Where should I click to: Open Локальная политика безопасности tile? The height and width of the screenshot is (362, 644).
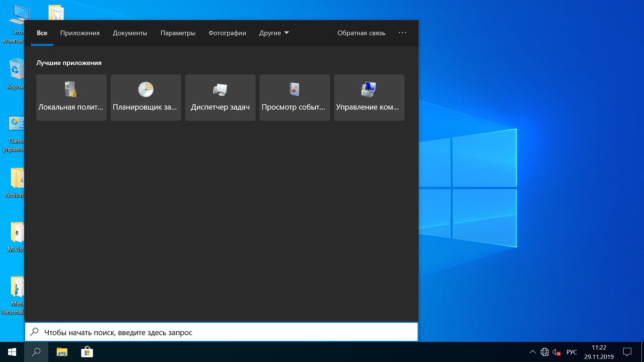coord(71,97)
